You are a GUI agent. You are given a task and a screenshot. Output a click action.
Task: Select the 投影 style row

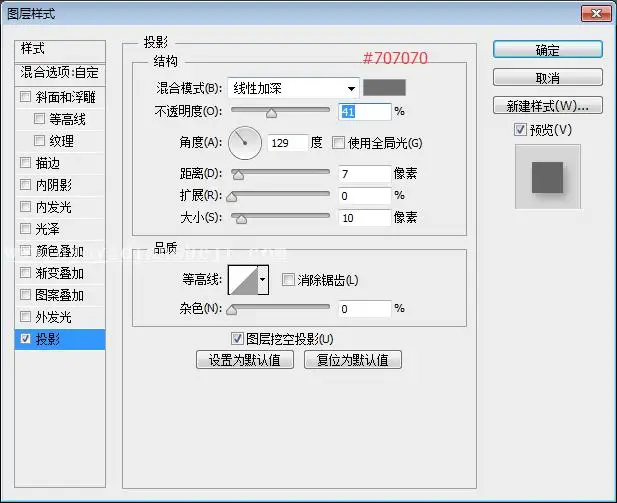pos(60,339)
